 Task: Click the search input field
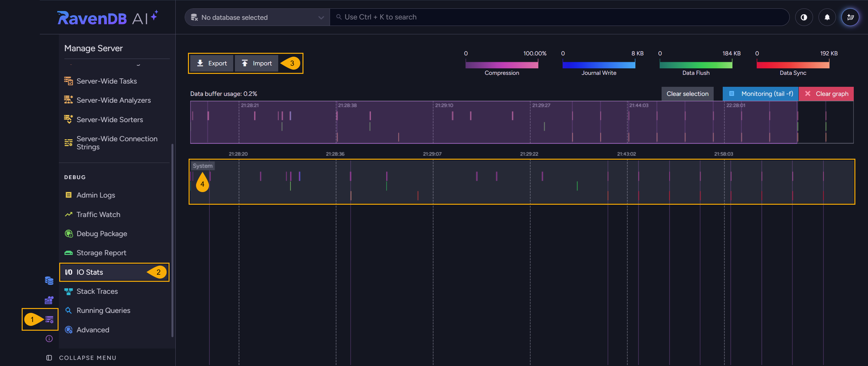[559, 17]
